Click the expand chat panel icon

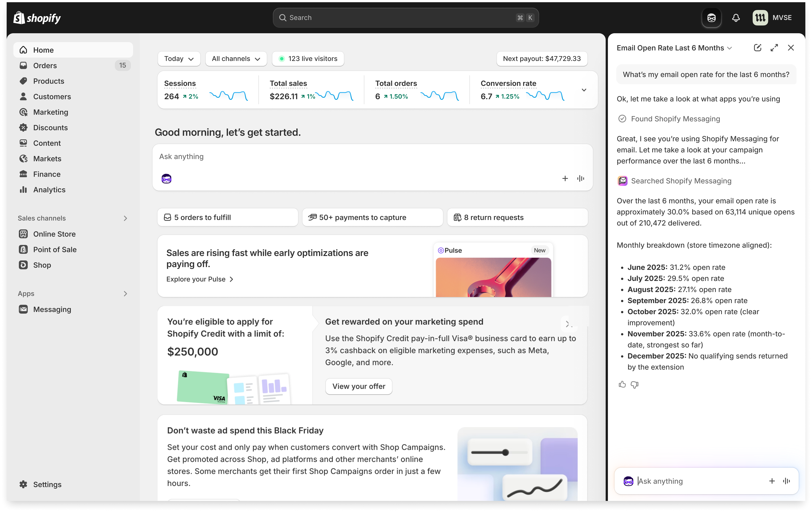(774, 48)
